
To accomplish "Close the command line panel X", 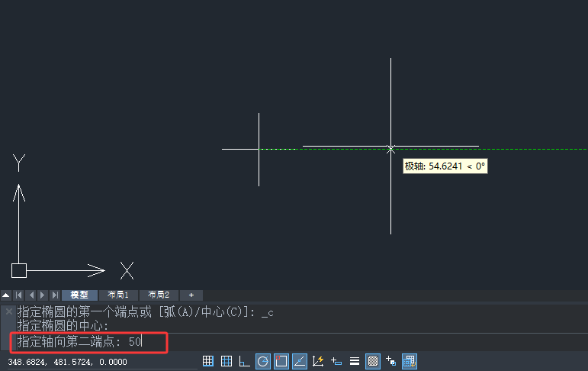I will [x=9, y=311].
